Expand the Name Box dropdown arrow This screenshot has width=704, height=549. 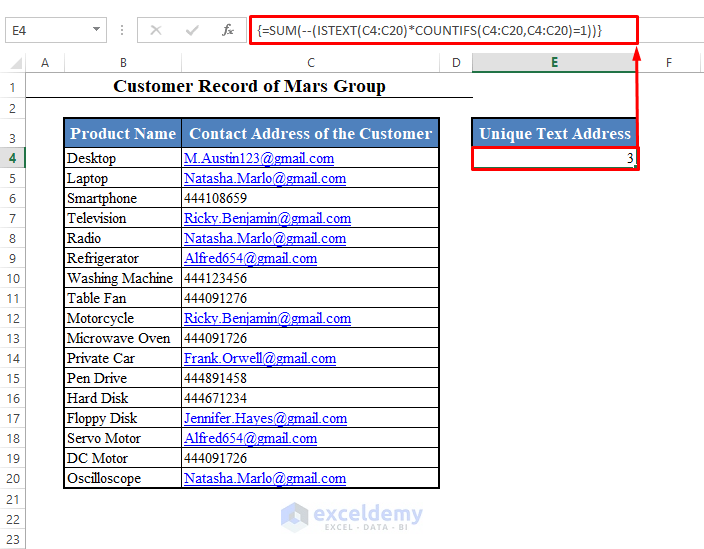point(96,30)
